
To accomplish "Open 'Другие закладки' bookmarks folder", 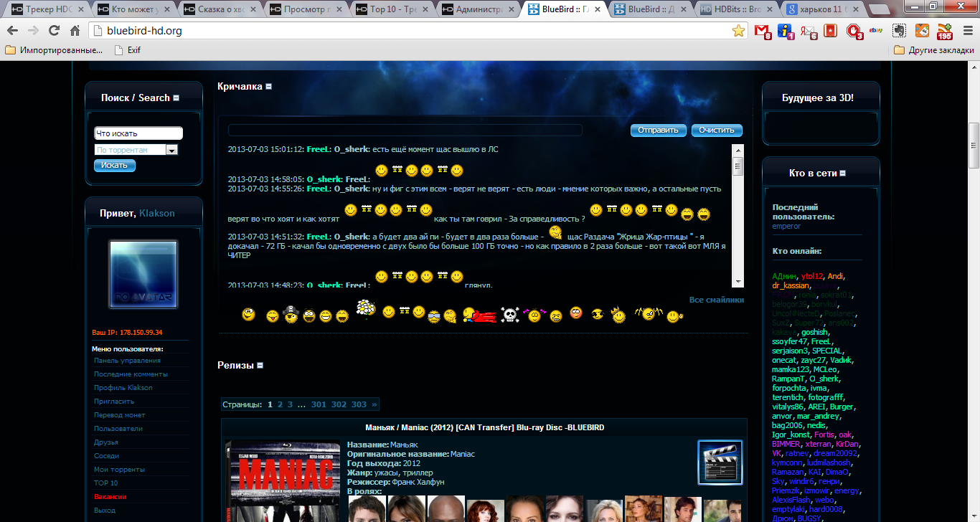I will [933, 50].
